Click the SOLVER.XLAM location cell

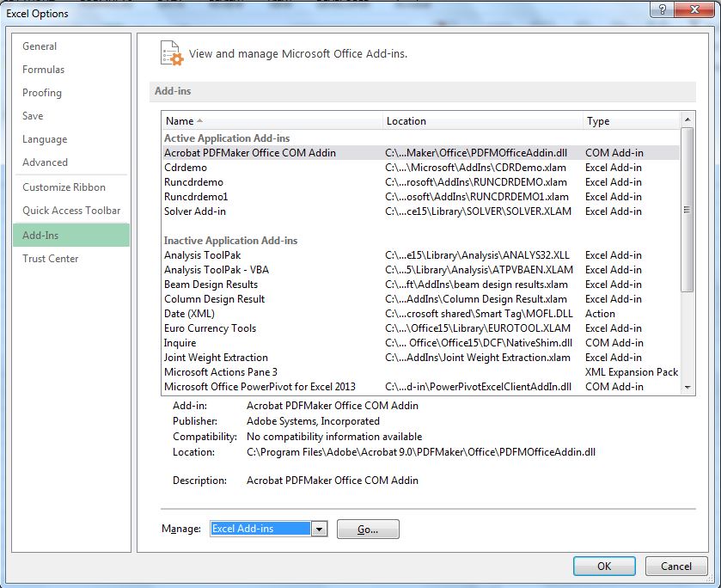[x=478, y=211]
